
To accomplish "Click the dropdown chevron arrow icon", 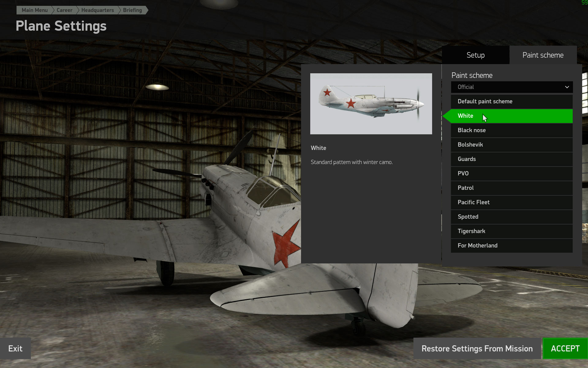I will click(x=567, y=87).
